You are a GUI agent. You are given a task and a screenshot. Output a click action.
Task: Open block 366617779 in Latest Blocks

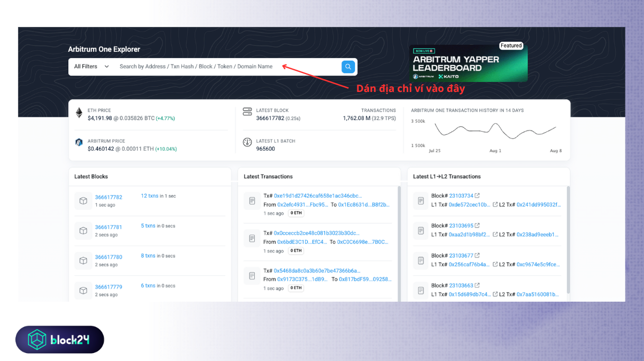click(108, 287)
